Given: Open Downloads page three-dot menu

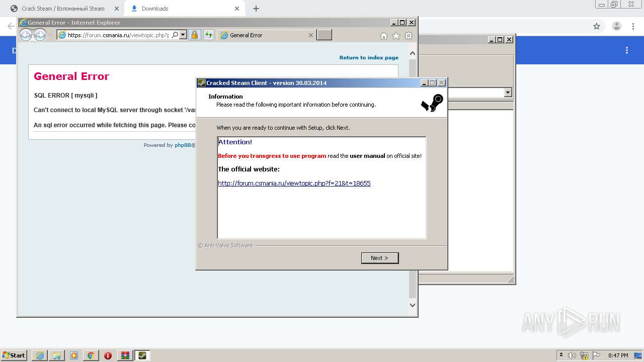Looking at the screenshot, I should pos(627,50).
